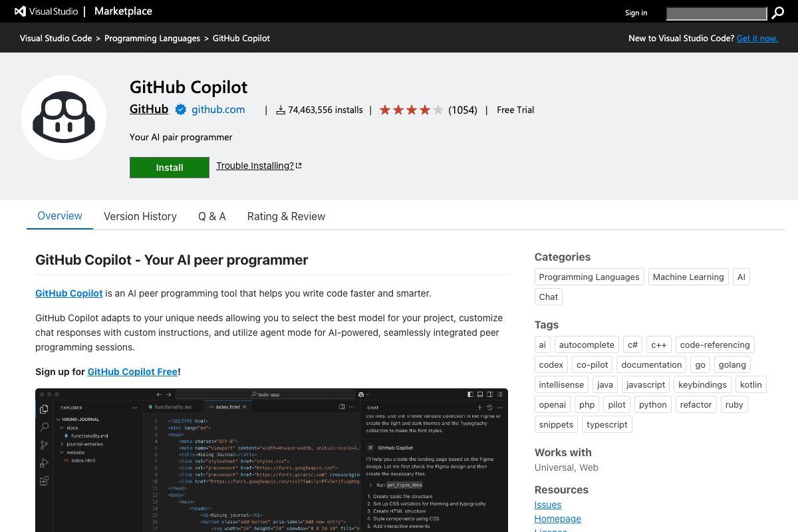
Task: Click the 'ai' tag
Action: tap(543, 344)
